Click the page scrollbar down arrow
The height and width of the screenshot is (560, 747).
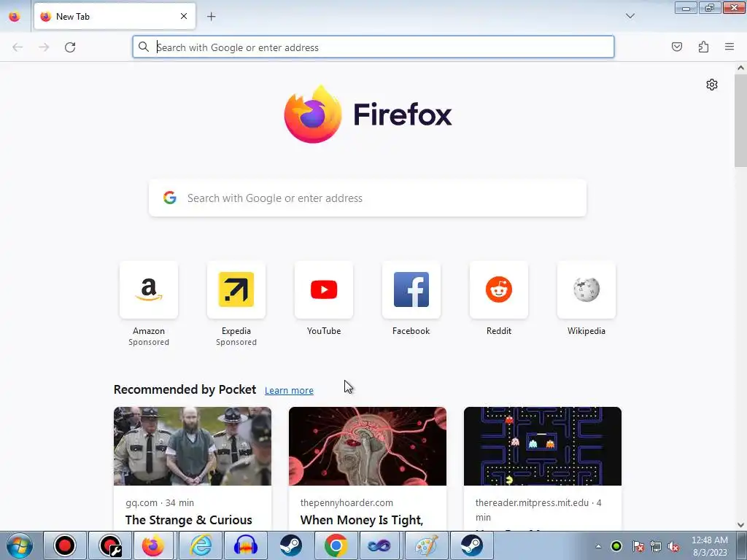pyautogui.click(x=740, y=525)
